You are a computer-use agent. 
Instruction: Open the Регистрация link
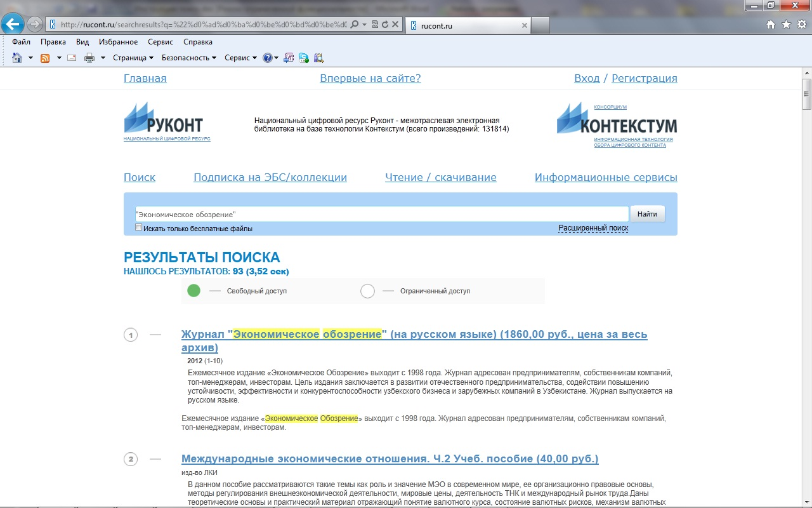click(645, 78)
